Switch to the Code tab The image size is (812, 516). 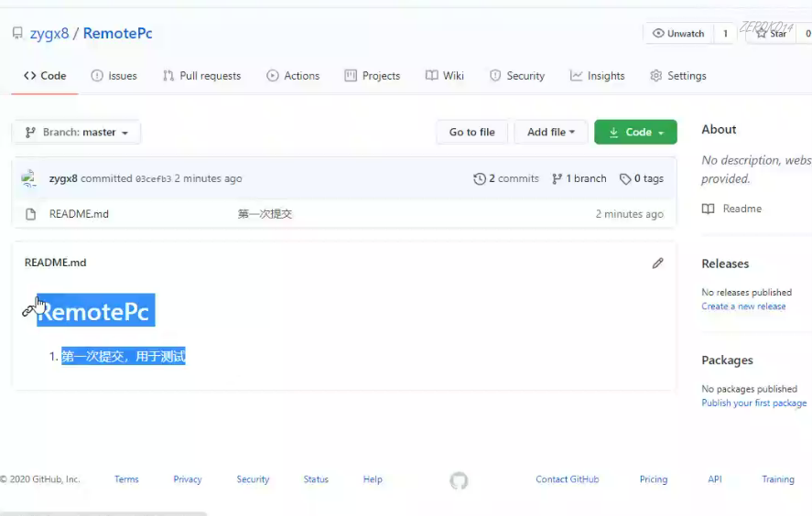pos(45,76)
